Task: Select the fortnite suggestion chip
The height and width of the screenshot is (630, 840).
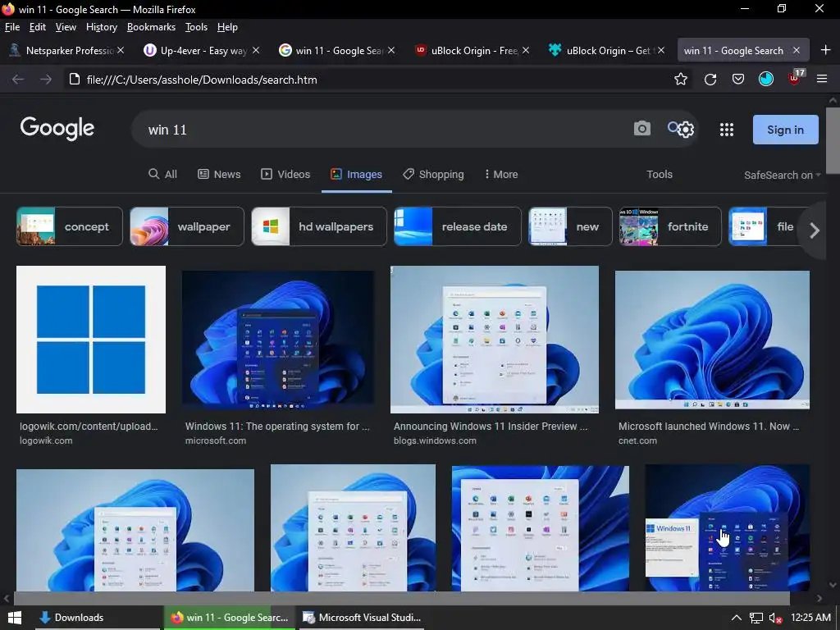Action: (671, 226)
